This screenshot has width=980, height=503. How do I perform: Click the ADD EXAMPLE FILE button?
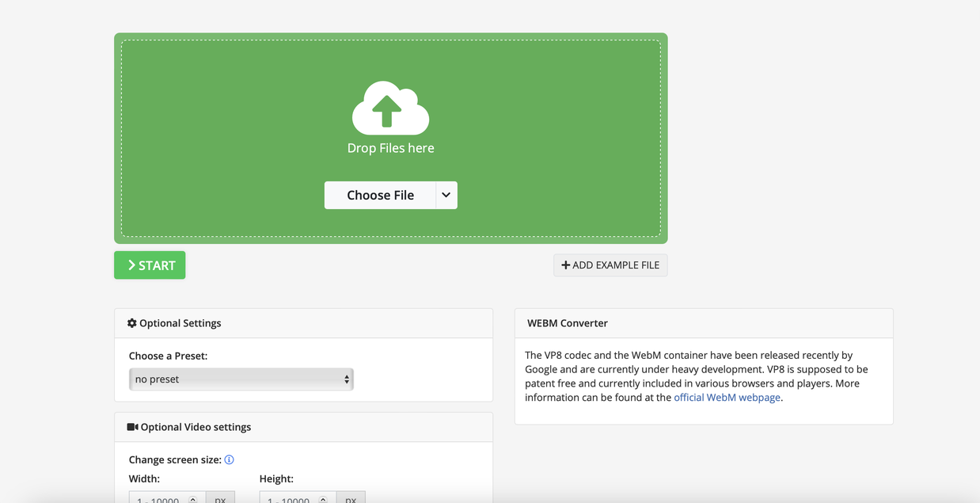[610, 265]
